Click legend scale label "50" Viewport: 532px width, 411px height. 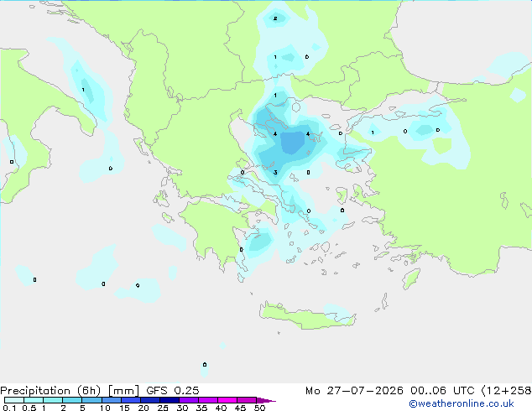click(x=259, y=408)
